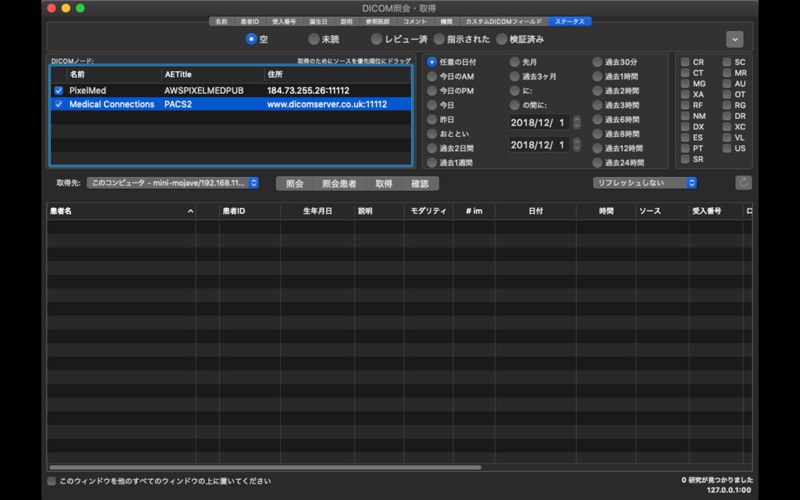Select the ステータス tab
The image size is (800, 500).
[570, 21]
